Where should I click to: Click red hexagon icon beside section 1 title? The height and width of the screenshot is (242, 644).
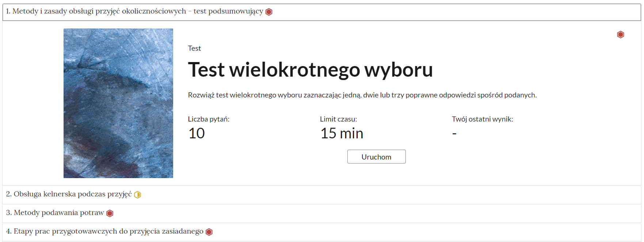point(269,12)
